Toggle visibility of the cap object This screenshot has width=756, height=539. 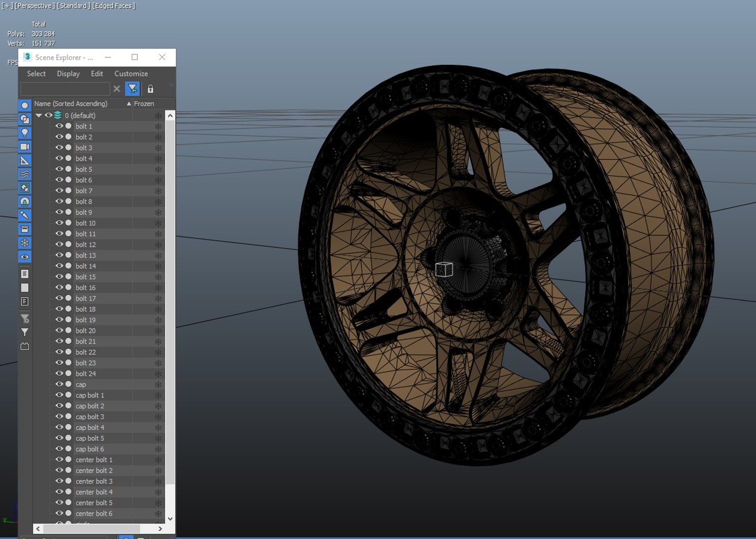point(59,384)
